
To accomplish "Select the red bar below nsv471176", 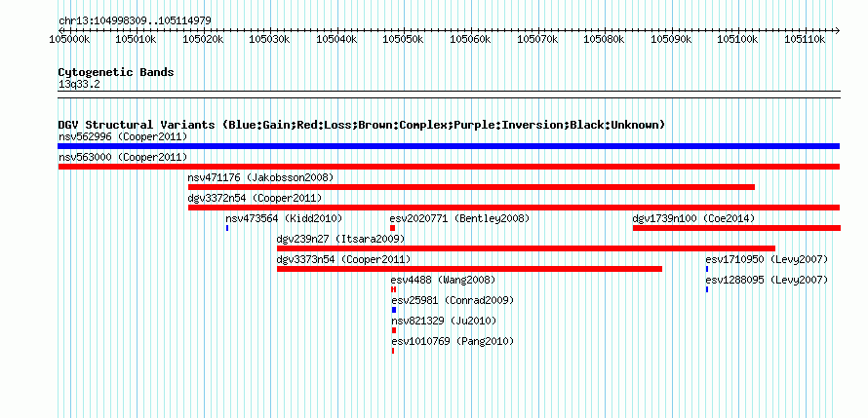I will [x=471, y=187].
